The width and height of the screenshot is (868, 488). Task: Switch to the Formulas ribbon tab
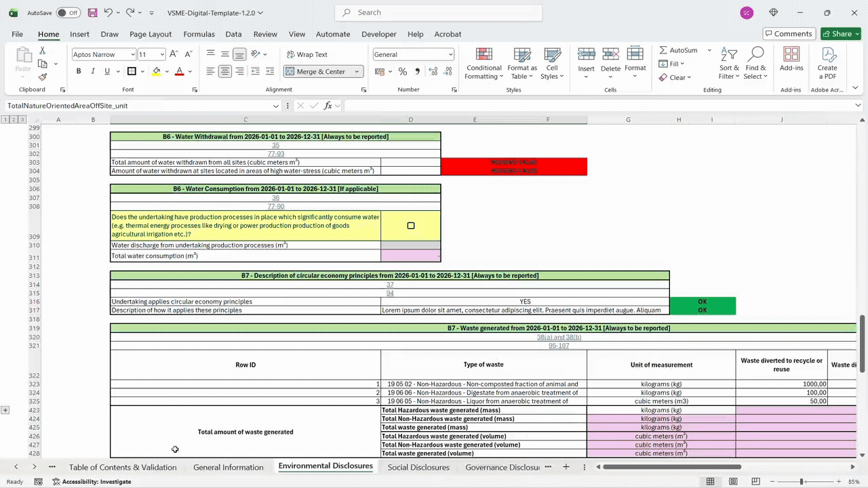(x=199, y=34)
